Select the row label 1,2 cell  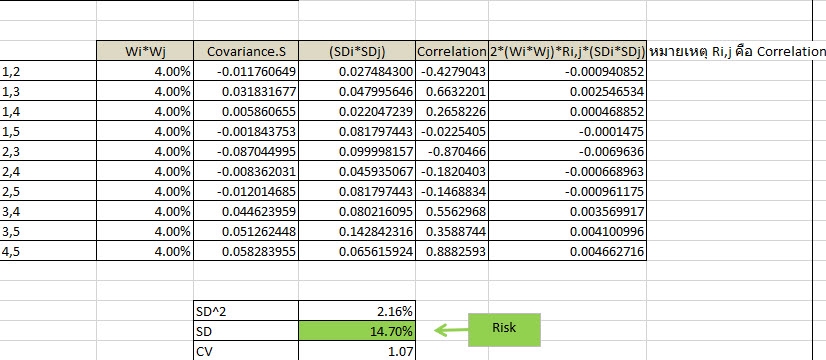click(x=48, y=71)
